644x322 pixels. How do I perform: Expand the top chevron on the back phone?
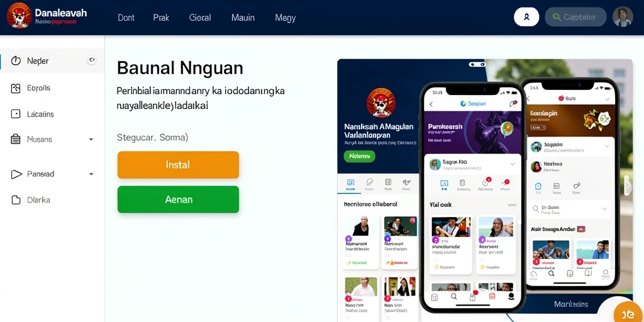coord(607,99)
